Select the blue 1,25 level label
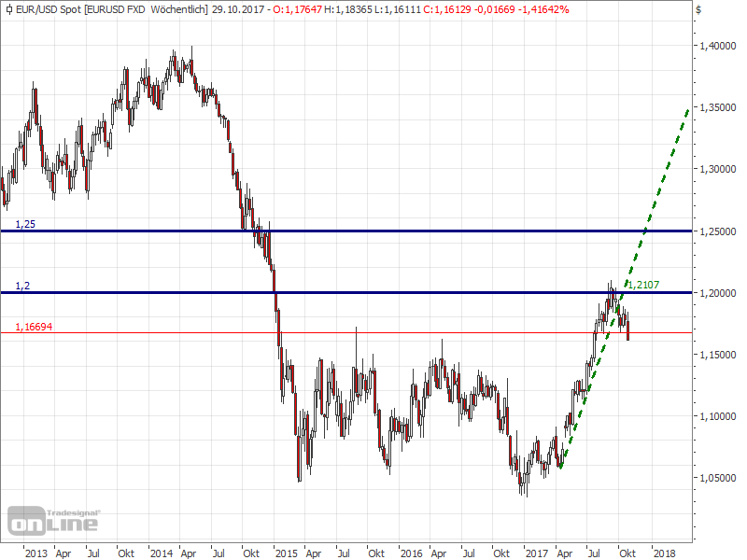The height and width of the screenshot is (560, 747). point(24,225)
